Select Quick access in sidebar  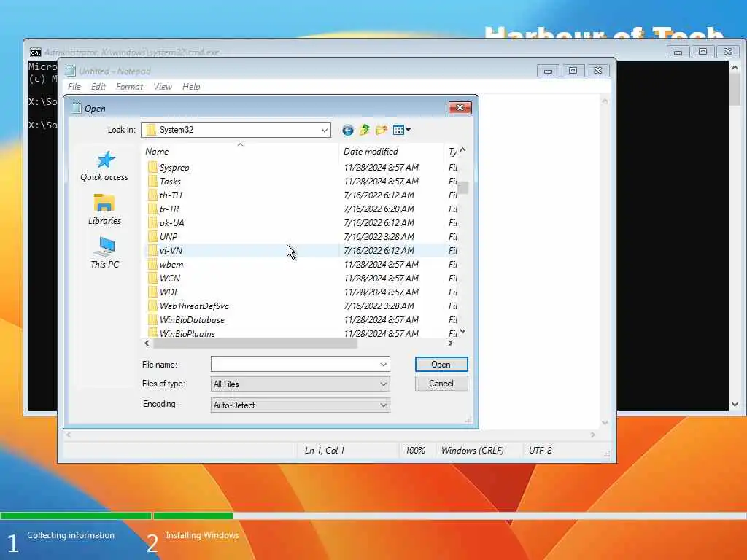[104, 166]
